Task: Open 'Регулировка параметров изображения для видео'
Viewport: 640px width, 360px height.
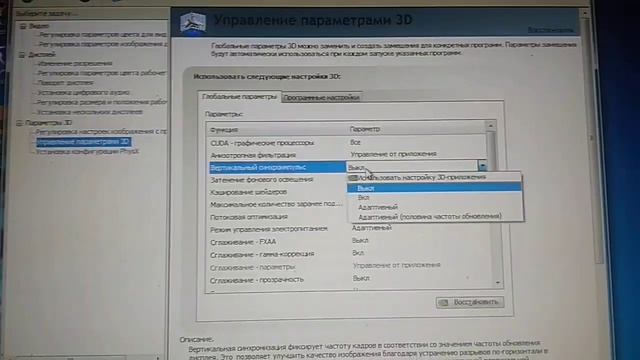Action: point(103,44)
